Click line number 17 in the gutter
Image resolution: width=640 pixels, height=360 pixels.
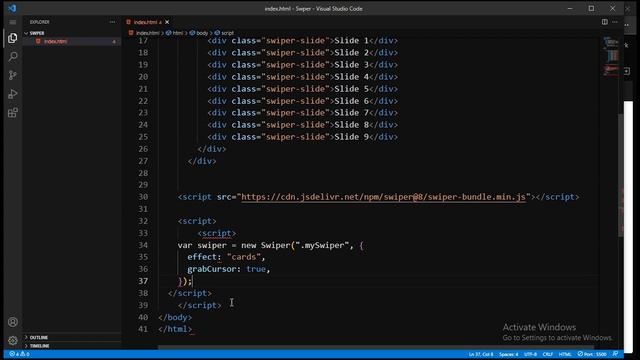(x=143, y=40)
